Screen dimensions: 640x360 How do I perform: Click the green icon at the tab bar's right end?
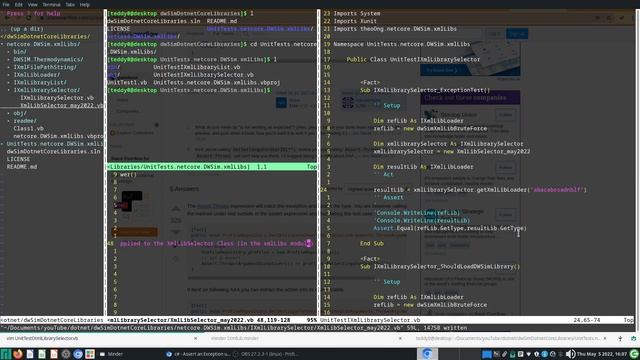pos(633,338)
